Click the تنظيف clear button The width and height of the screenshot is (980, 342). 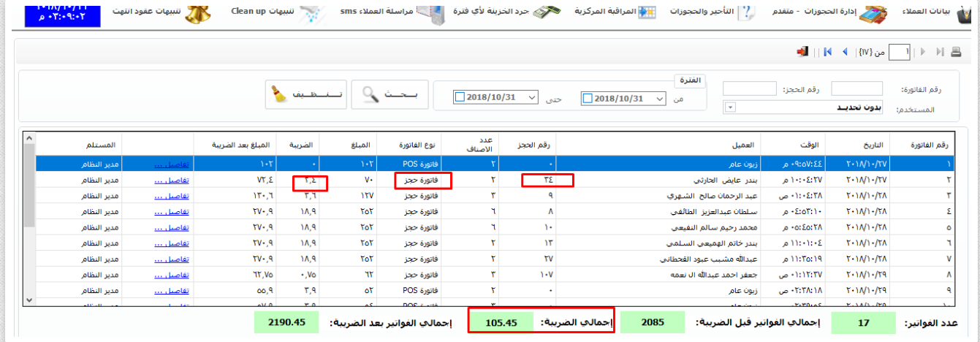[304, 94]
